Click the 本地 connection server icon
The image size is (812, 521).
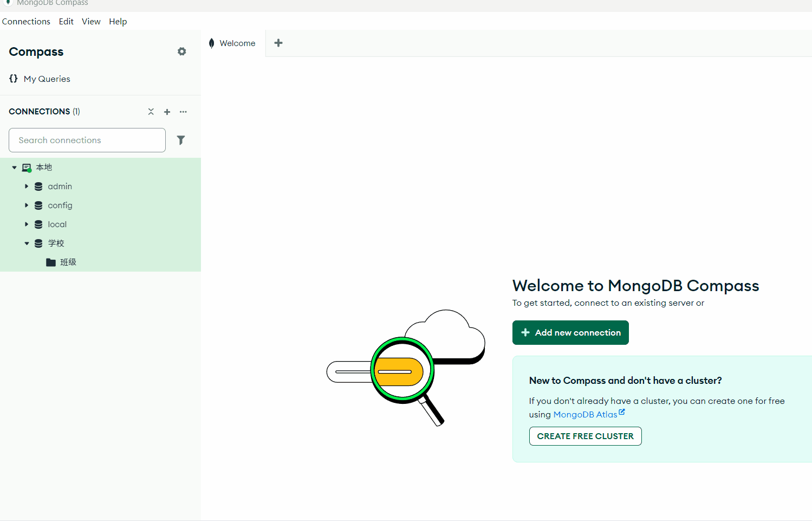click(x=27, y=168)
